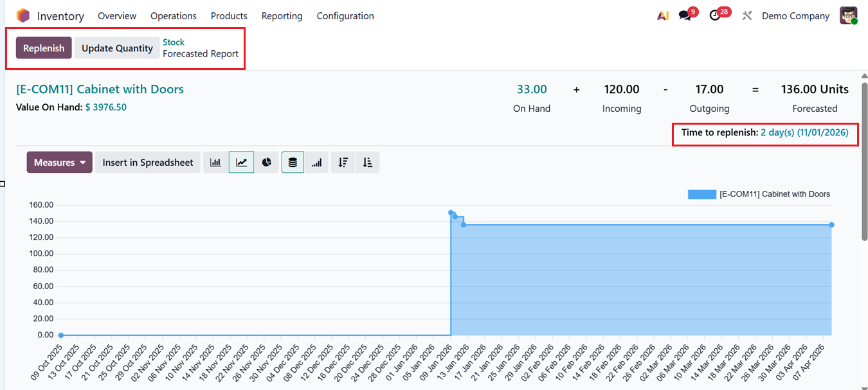Toggle the stacked chart option
This screenshot has height=390, width=868.
[x=293, y=162]
